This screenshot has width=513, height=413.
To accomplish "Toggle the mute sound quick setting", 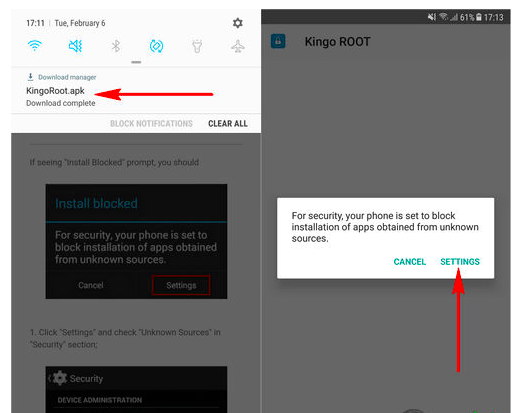I will click(x=75, y=46).
